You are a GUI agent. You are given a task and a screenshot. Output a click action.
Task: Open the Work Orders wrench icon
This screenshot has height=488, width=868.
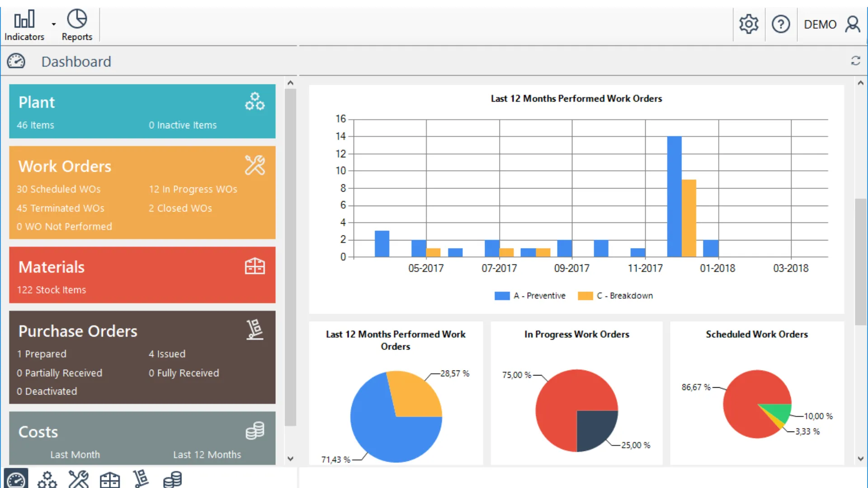(x=255, y=165)
